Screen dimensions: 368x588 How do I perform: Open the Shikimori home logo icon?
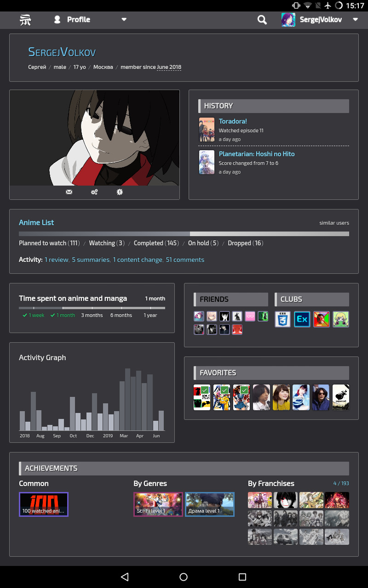tap(26, 20)
